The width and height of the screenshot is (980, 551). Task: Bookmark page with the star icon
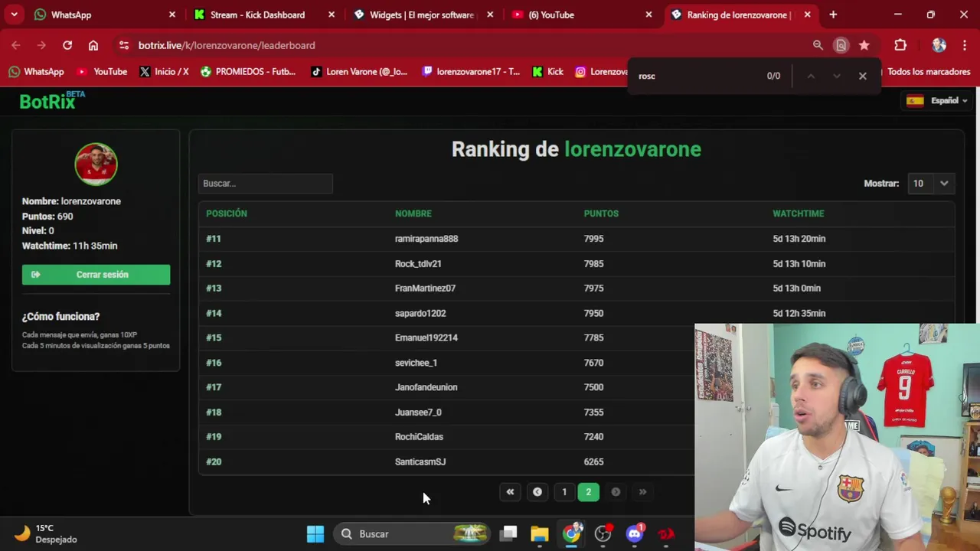pyautogui.click(x=864, y=45)
